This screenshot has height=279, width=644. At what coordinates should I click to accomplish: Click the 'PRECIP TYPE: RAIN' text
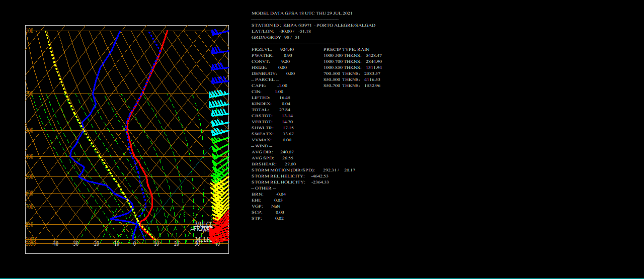(x=346, y=49)
